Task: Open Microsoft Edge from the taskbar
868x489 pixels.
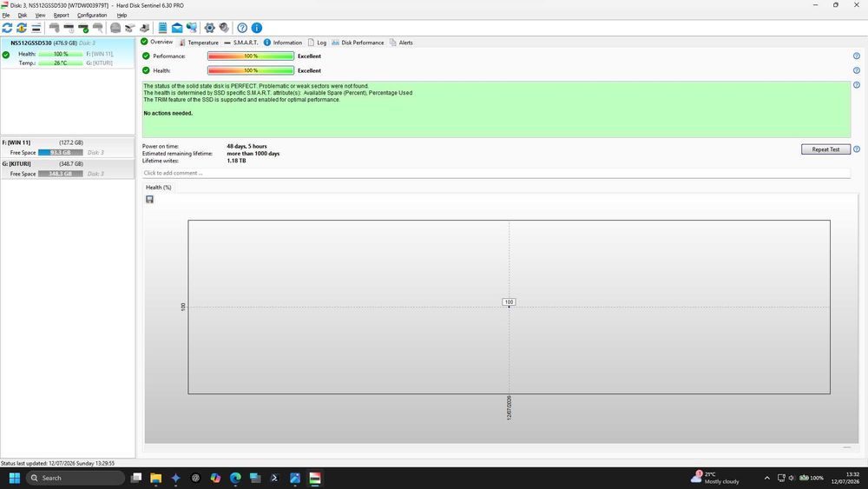Action: (x=235, y=478)
